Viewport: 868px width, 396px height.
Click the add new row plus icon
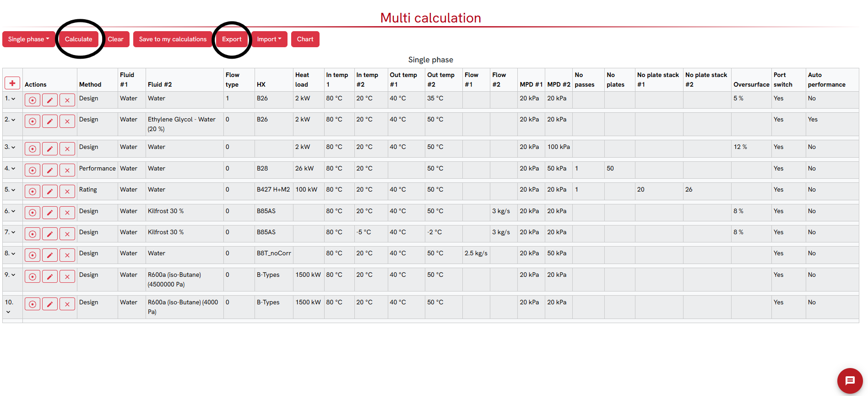(x=12, y=83)
